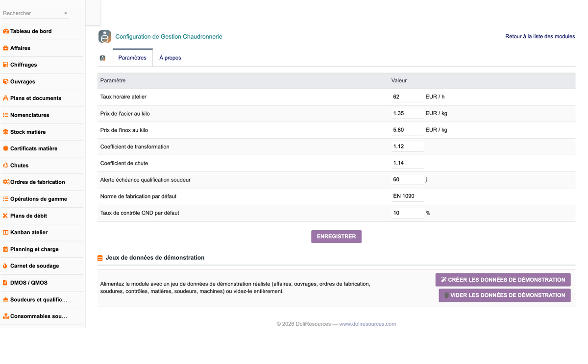Image resolution: width=588 pixels, height=364 pixels.
Task: Open Opérations de gamme menu item
Action: (39, 199)
